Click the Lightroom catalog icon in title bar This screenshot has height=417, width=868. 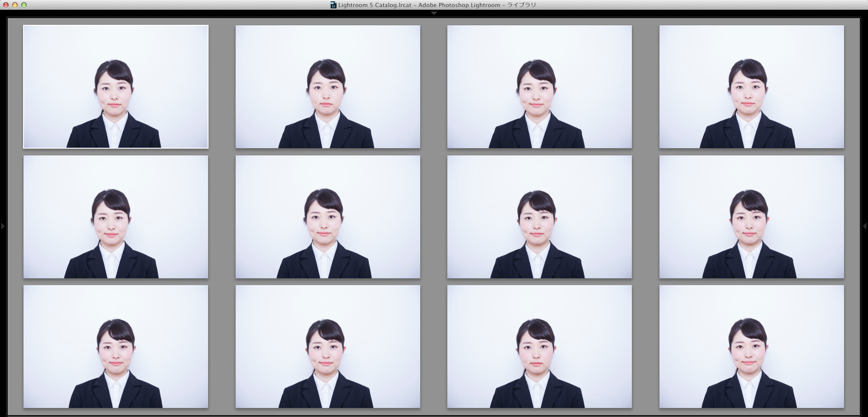tap(333, 5)
